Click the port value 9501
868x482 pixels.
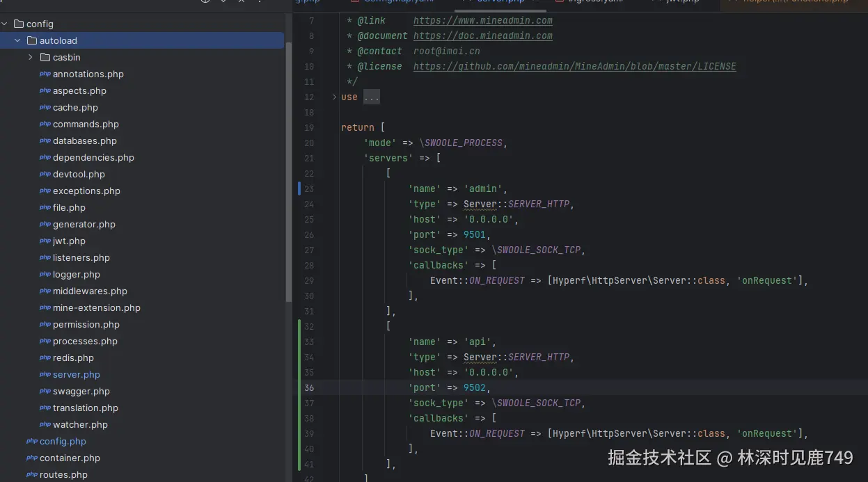click(x=475, y=234)
